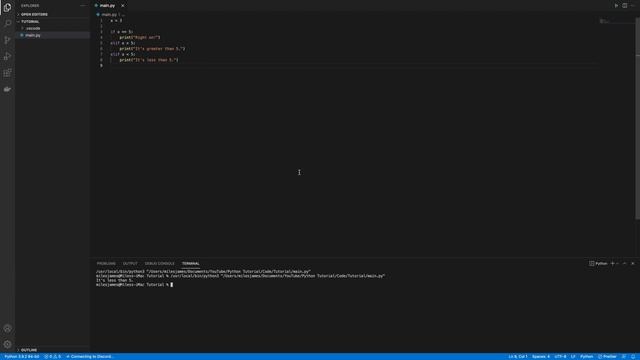Click the Prettier status bar item
The height and width of the screenshot is (360, 640).
click(607, 357)
